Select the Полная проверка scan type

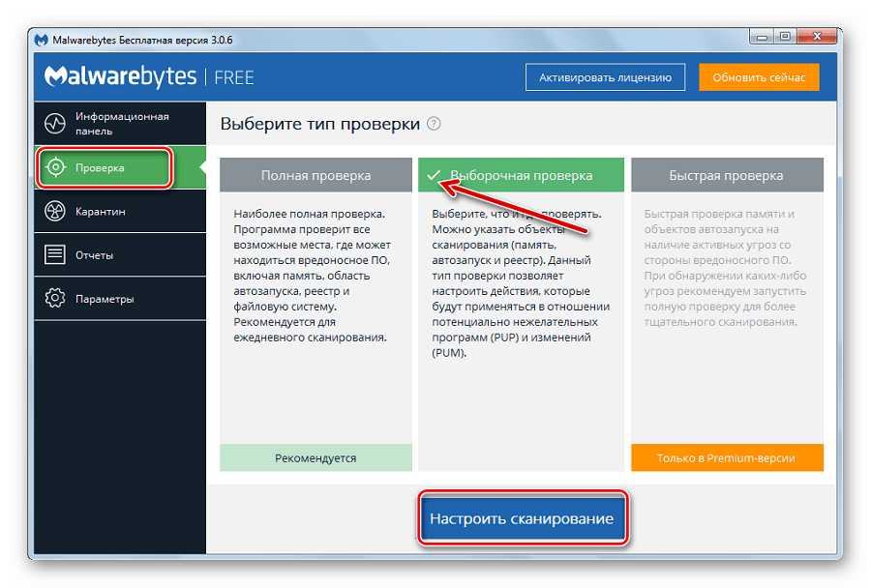(x=315, y=176)
